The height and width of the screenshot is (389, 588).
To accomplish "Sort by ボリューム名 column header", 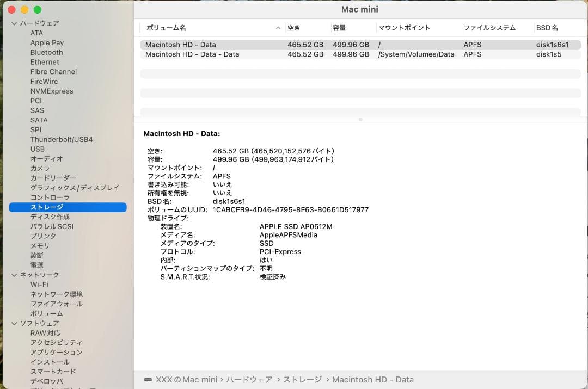I will click(166, 28).
